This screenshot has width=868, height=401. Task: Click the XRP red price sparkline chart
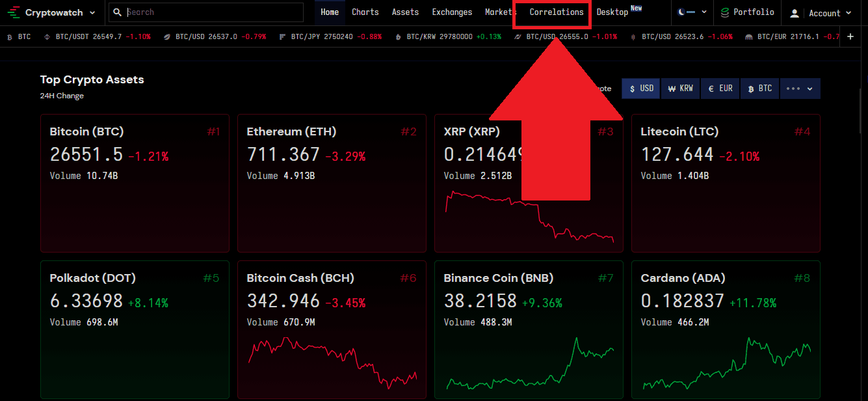click(x=529, y=217)
